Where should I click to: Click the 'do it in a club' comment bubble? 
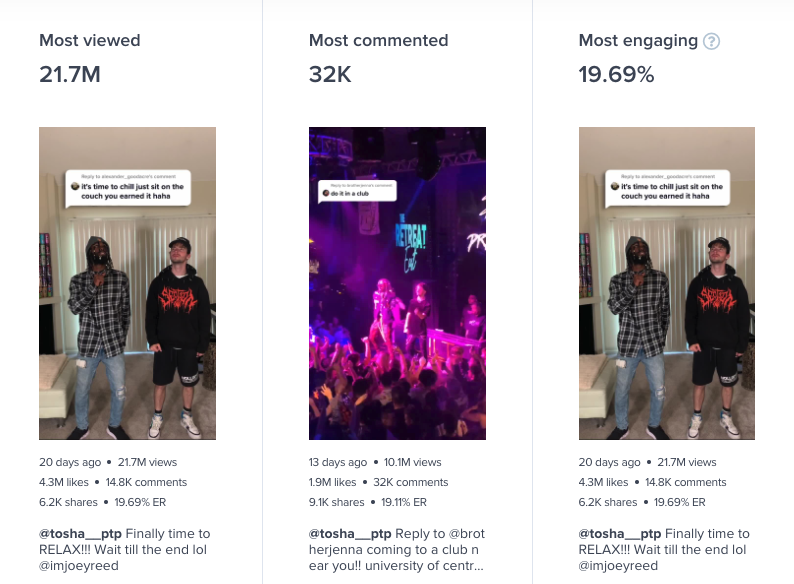(358, 190)
